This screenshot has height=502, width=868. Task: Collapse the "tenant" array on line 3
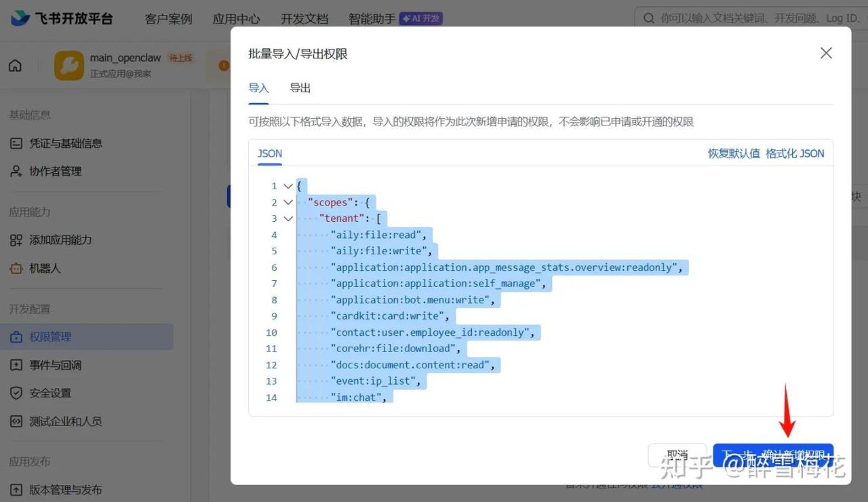288,218
